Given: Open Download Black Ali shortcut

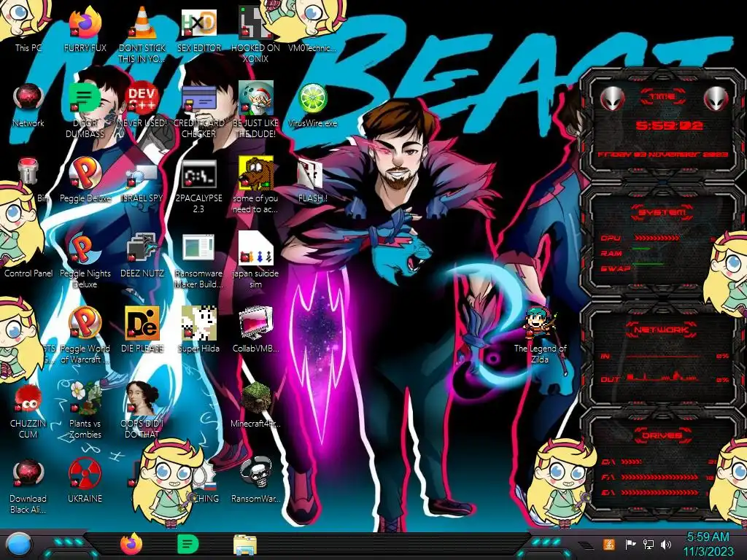Looking at the screenshot, I should [28, 486].
